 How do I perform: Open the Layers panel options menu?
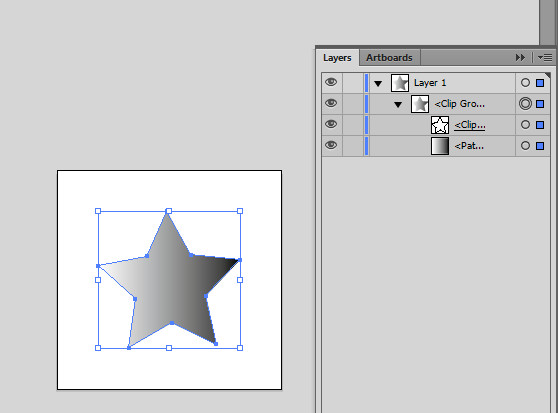545,57
